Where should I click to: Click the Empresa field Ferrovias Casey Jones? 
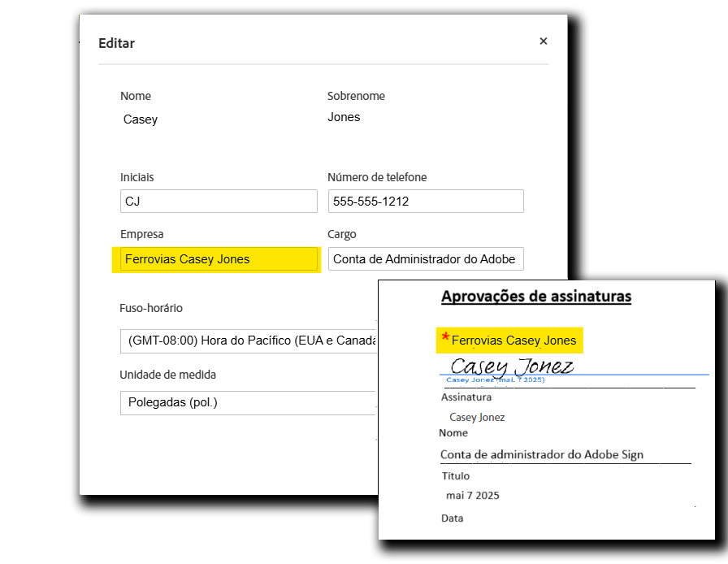[219, 258]
